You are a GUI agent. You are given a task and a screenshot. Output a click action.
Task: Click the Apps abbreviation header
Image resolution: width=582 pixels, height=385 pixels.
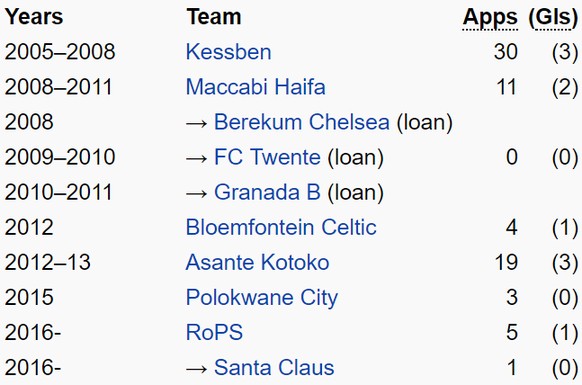pos(490,17)
